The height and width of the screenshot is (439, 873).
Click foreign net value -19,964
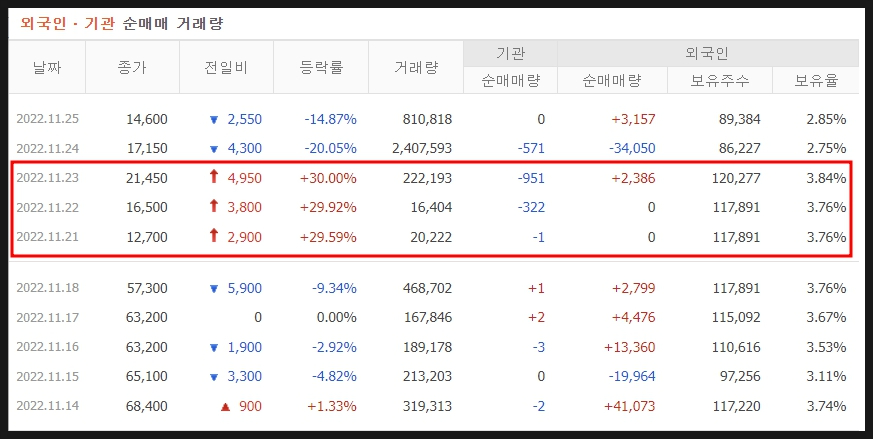pos(632,377)
